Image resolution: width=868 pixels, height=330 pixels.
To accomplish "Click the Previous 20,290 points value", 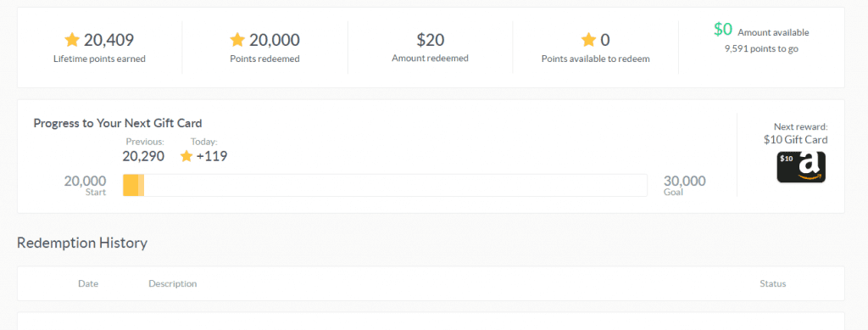I will 143,156.
